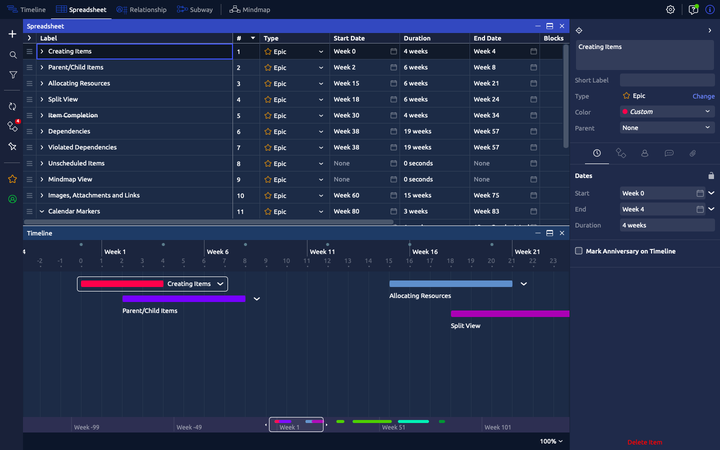Open the settings gear icon

670,9
